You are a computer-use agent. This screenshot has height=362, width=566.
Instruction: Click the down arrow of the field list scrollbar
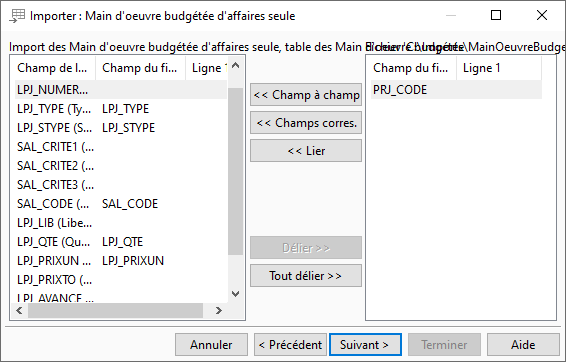pos(235,294)
